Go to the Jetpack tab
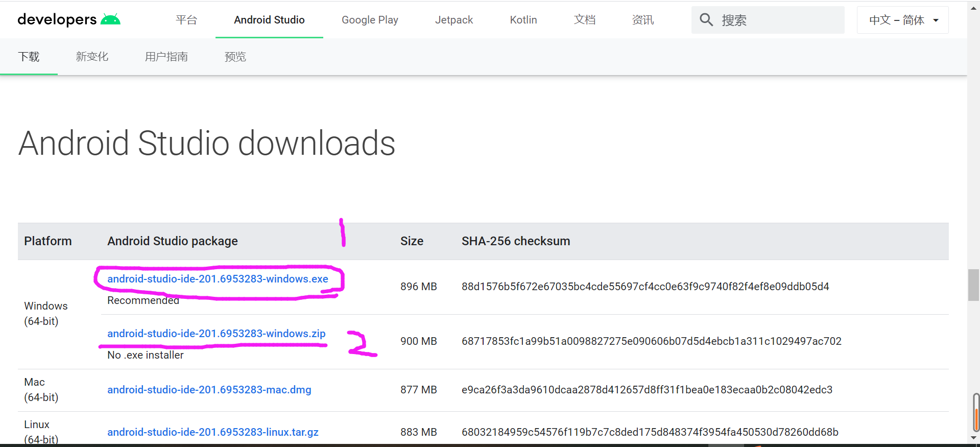 coord(454,19)
